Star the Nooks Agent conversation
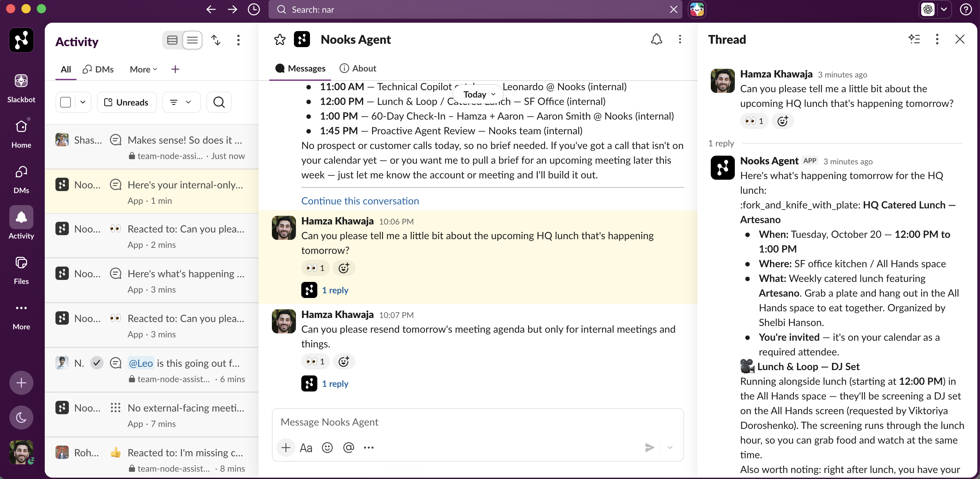 280,39
